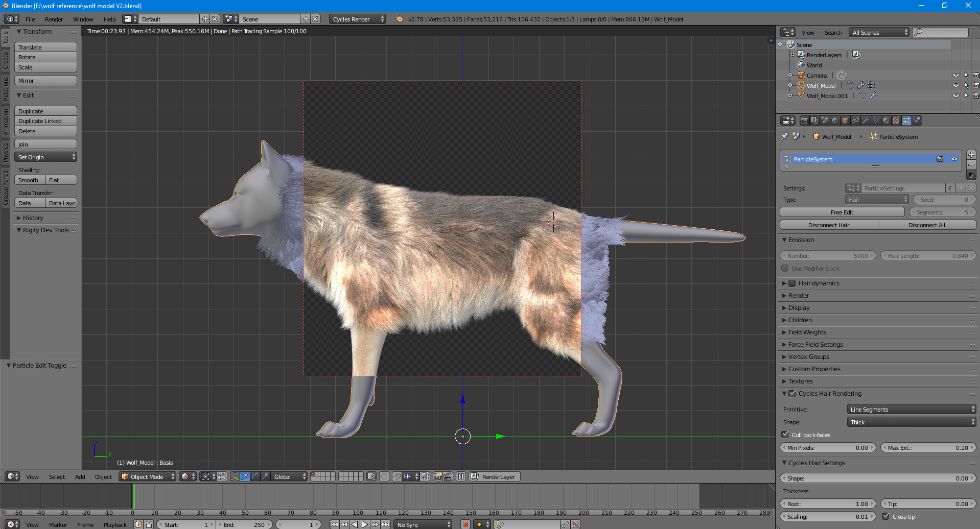Open the Cycles Render engine dropdown
The width and height of the screenshot is (980, 529).
tap(358, 19)
